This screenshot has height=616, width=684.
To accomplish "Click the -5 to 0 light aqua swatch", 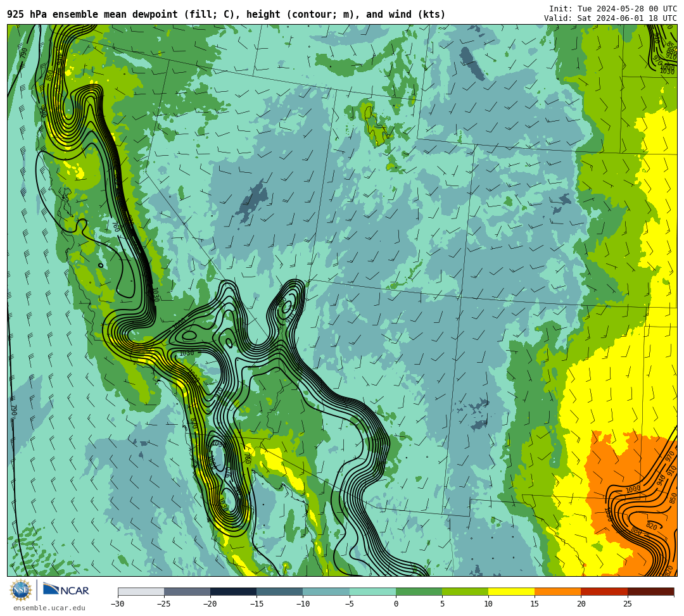I will [x=372, y=591].
